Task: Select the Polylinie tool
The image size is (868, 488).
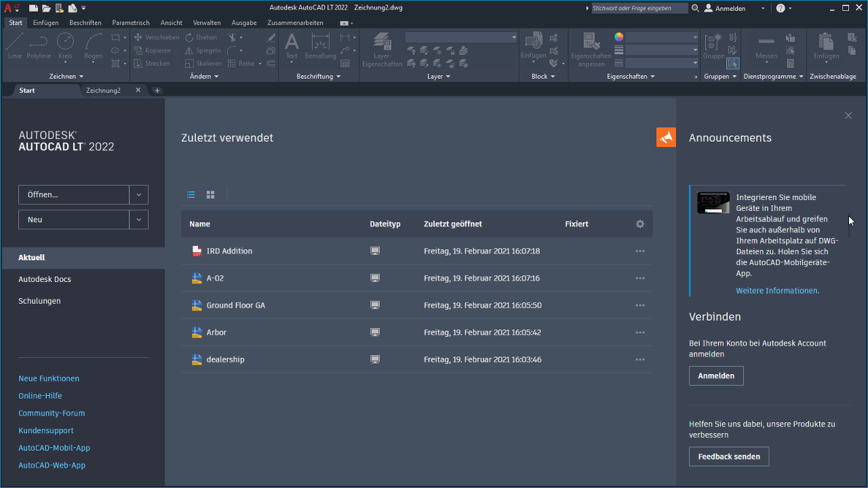Action: pos(39,46)
